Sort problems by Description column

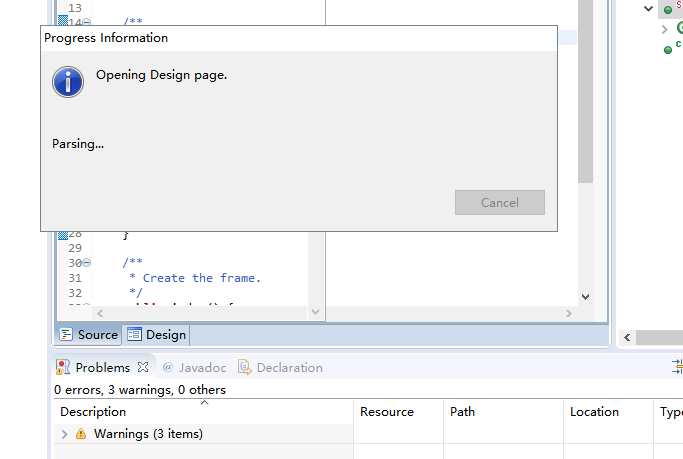pos(203,412)
